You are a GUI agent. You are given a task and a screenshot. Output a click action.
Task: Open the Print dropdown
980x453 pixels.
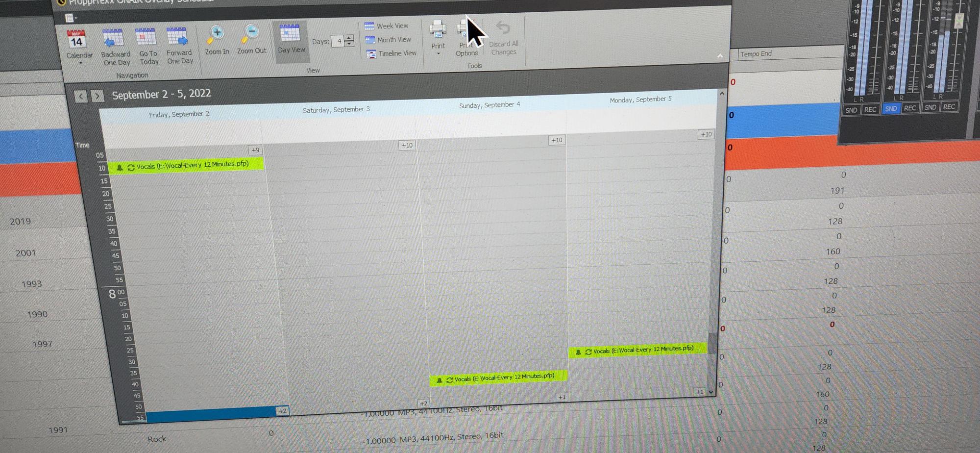pyautogui.click(x=438, y=53)
